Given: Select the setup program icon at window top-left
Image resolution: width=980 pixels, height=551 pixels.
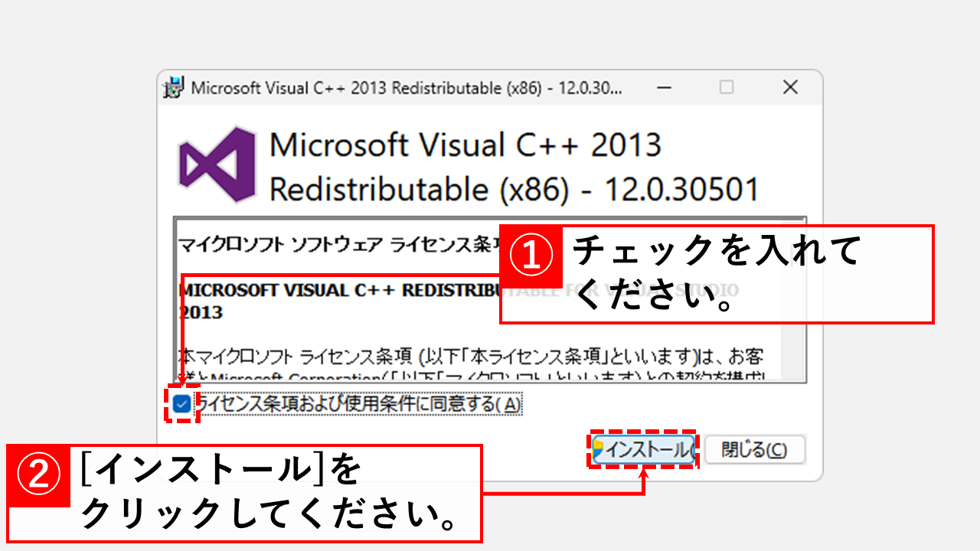Looking at the screenshot, I should (x=172, y=87).
